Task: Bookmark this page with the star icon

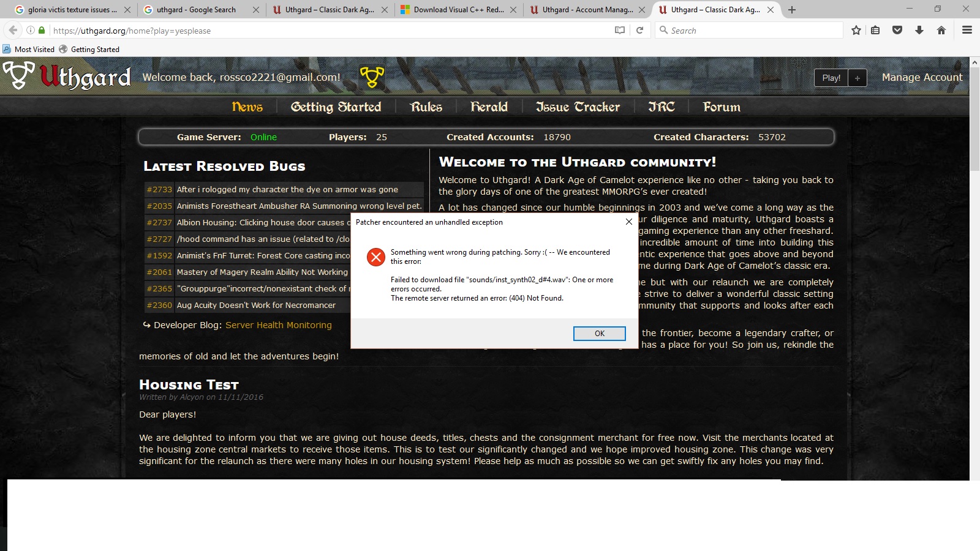Action: click(x=856, y=30)
